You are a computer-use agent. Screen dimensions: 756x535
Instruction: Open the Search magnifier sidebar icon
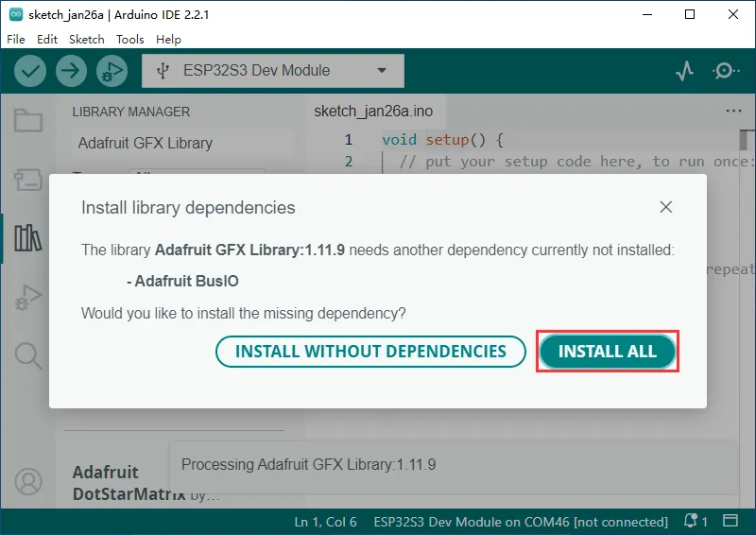[28, 355]
